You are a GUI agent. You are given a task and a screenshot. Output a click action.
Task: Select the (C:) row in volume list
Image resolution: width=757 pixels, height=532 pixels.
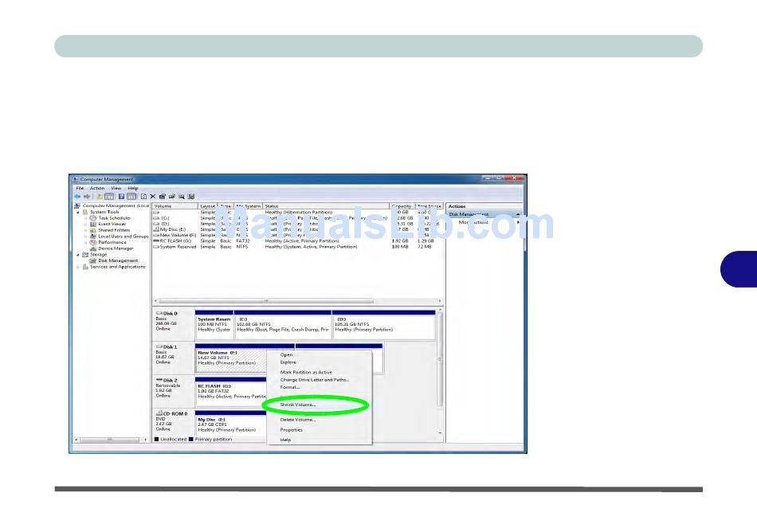click(298, 218)
